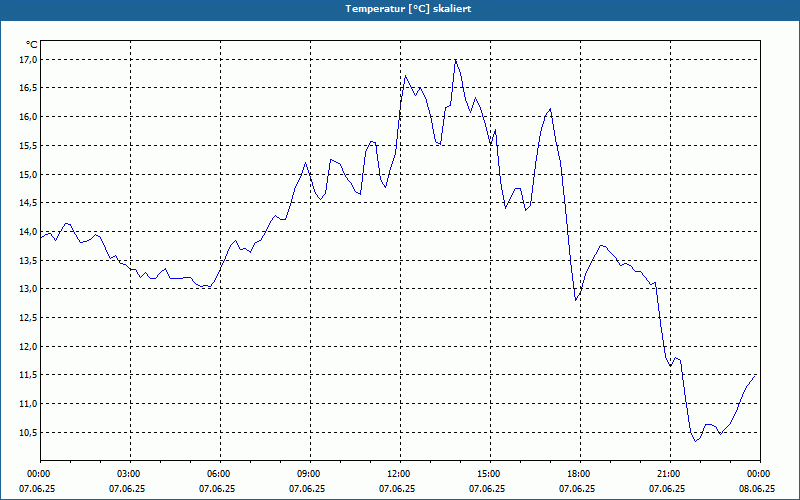Click the 08.06.25 date label

(757, 489)
